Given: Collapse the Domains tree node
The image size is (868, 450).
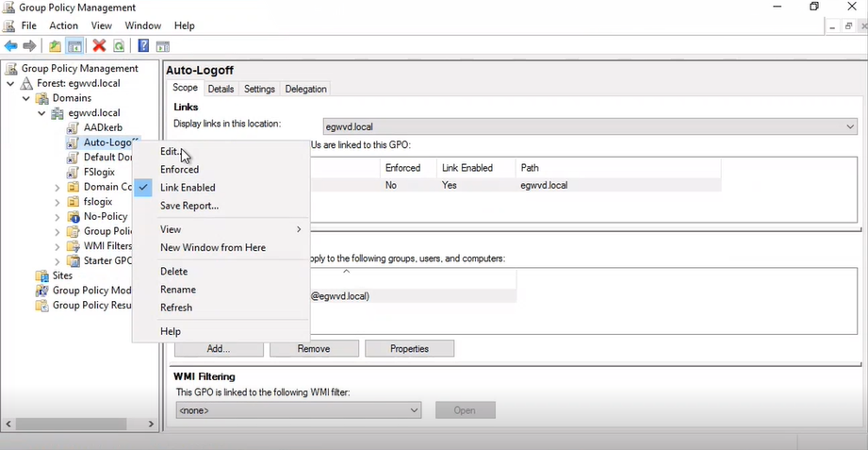Looking at the screenshot, I should point(26,98).
